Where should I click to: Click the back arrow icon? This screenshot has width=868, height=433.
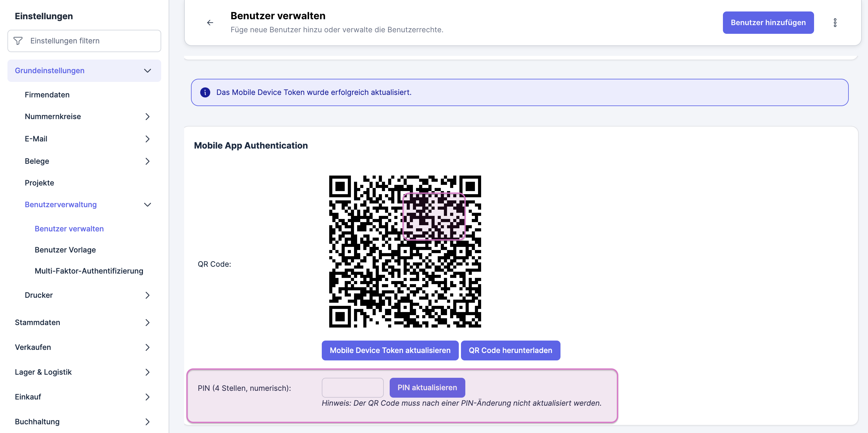coord(210,23)
